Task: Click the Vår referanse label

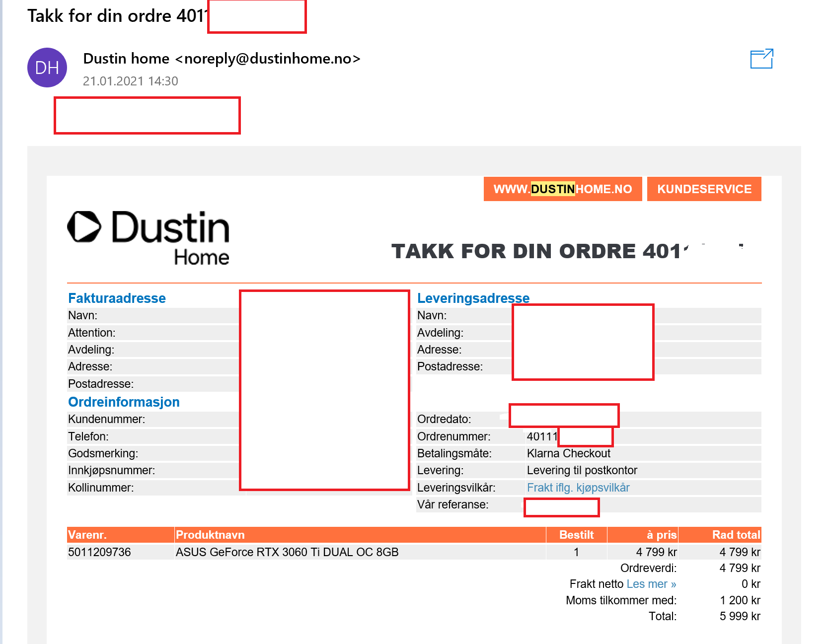Action: 453,504
